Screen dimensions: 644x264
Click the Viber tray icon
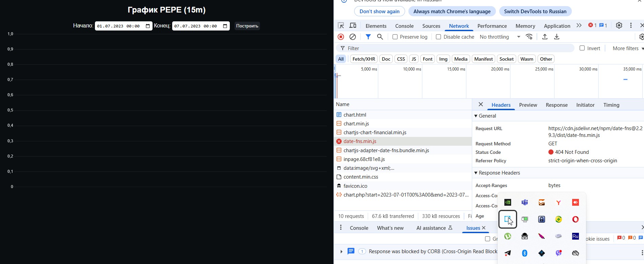tap(559, 253)
